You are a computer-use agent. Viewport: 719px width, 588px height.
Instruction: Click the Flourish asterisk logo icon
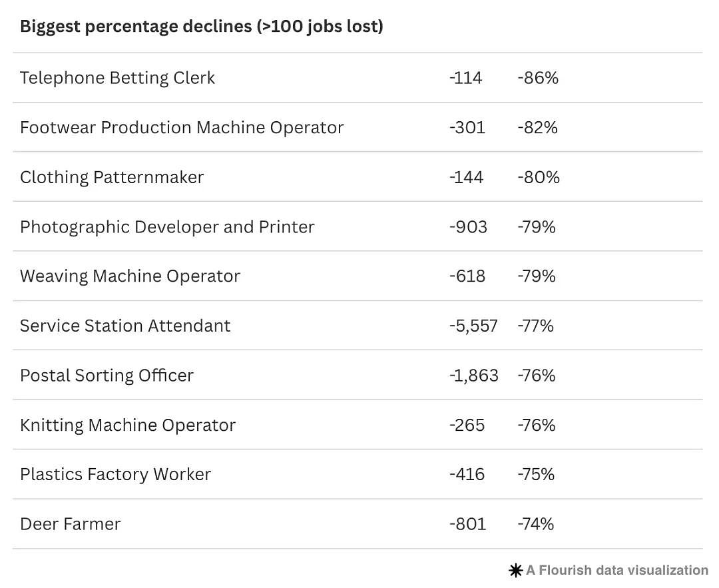[x=516, y=571]
